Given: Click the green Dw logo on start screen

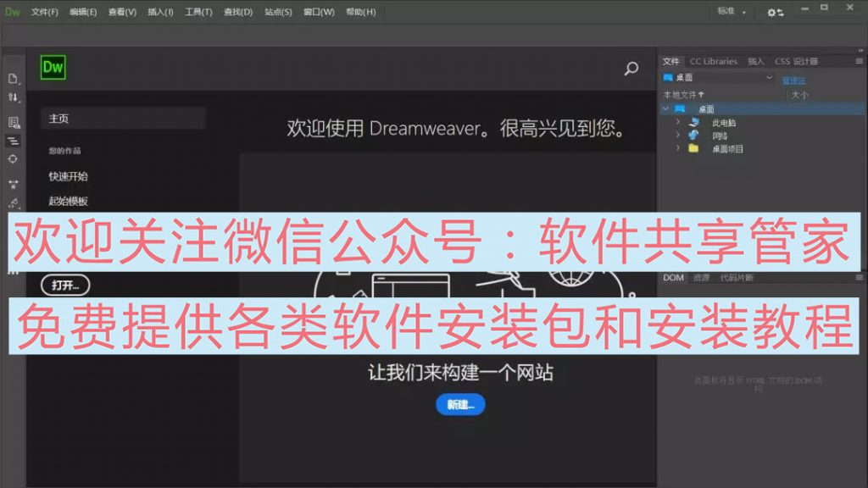Looking at the screenshot, I should tap(53, 68).
